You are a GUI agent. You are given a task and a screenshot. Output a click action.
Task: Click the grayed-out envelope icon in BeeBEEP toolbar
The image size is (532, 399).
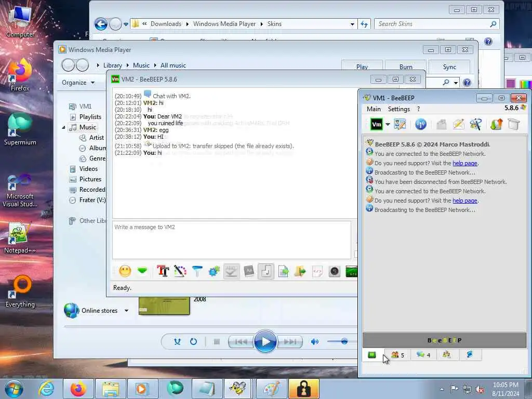pyautogui.click(x=442, y=125)
